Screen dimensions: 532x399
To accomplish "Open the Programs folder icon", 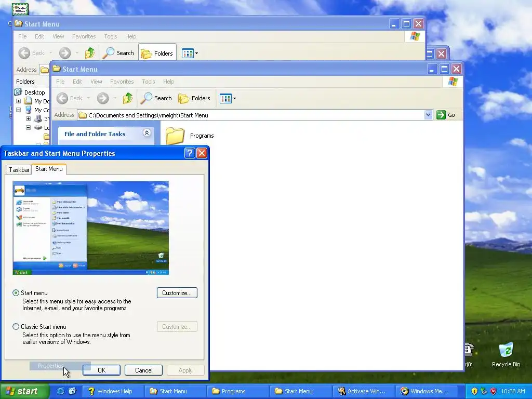I will (x=175, y=136).
